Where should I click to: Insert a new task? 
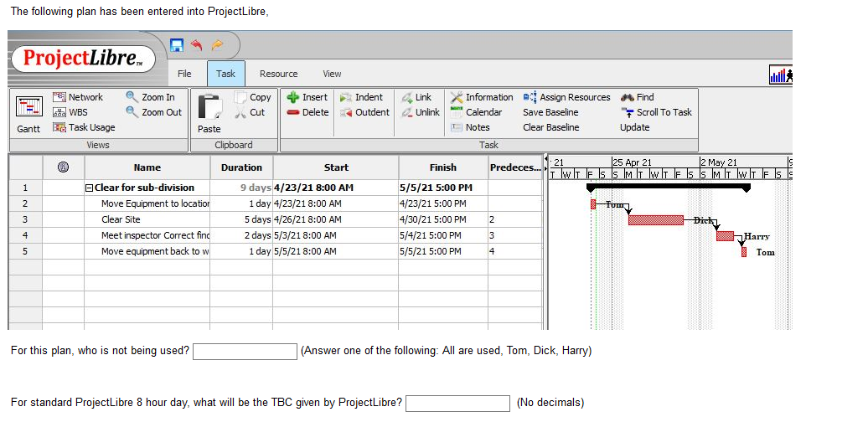(307, 97)
